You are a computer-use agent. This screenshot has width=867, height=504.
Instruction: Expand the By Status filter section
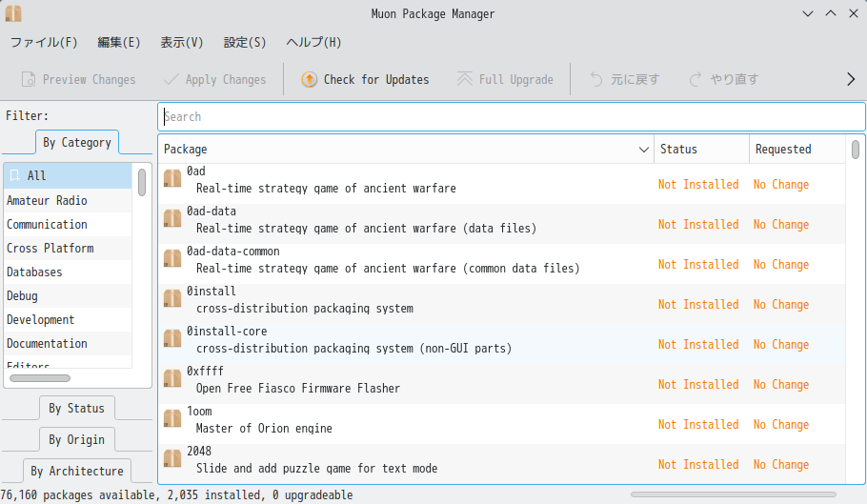tap(77, 409)
